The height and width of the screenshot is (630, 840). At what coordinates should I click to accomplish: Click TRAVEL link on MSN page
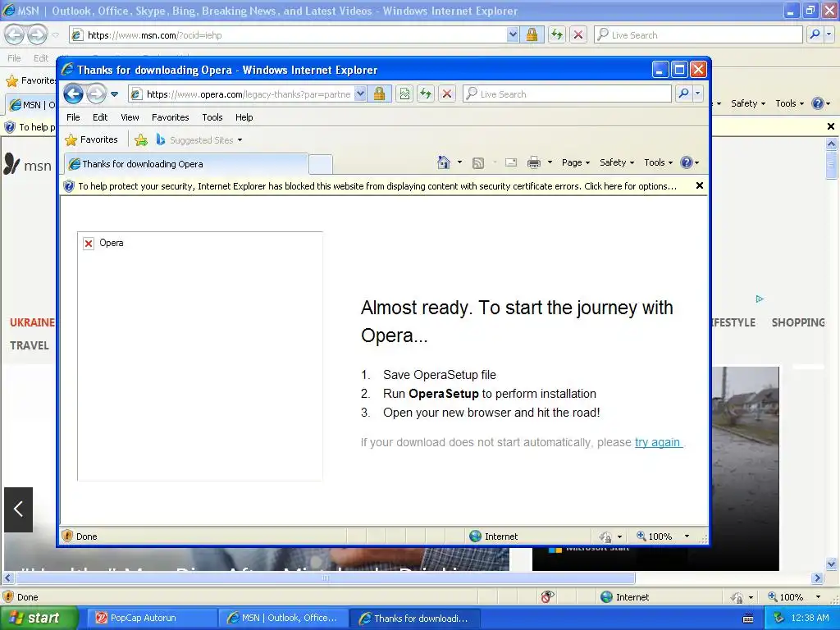click(x=30, y=345)
